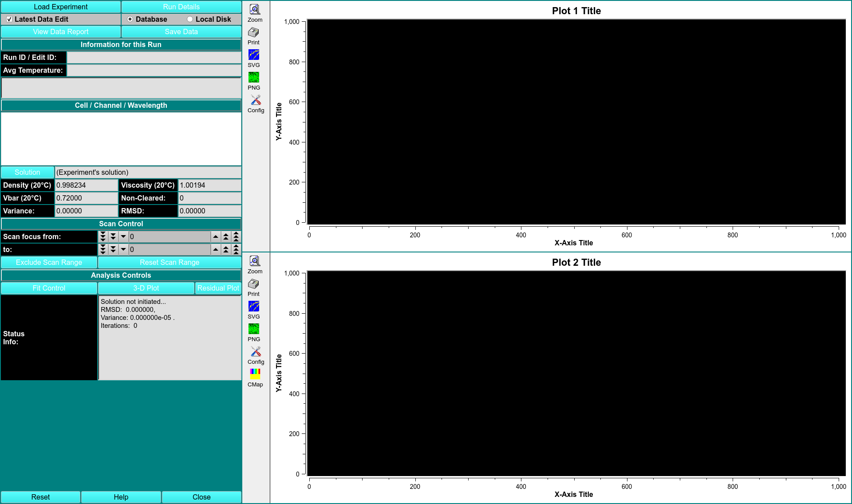Click triple up arrow of the 'to' counter

point(236,250)
